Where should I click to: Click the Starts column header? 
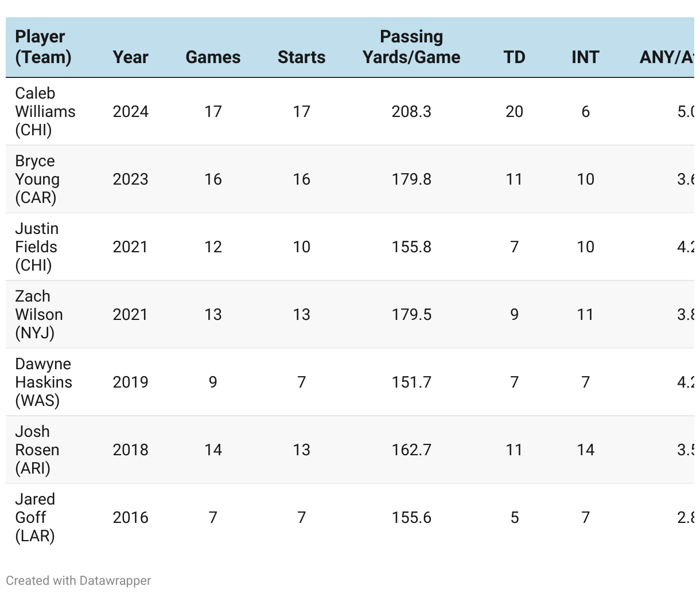pyautogui.click(x=301, y=57)
